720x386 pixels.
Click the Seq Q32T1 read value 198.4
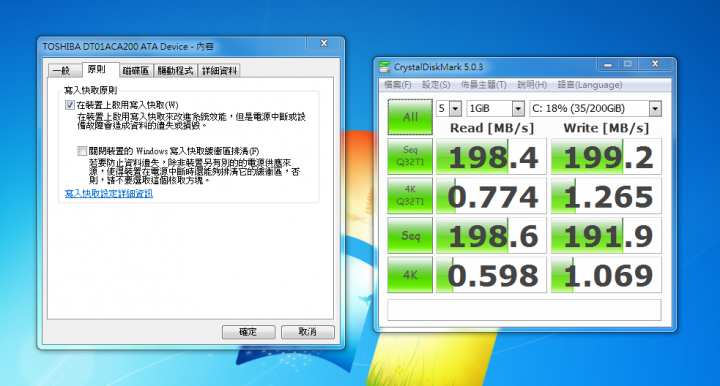point(491,157)
